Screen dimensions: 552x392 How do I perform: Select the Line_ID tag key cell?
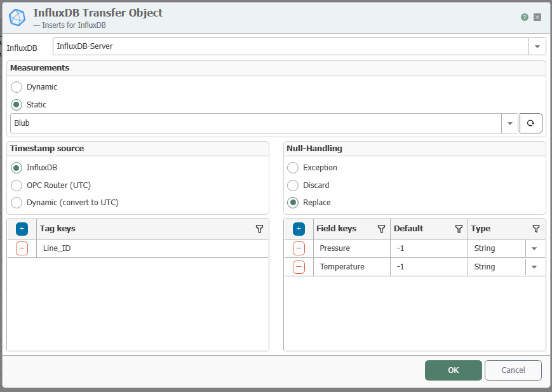(x=152, y=248)
